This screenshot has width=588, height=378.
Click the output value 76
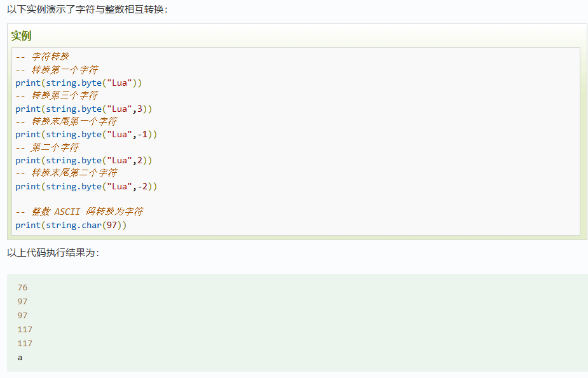click(x=22, y=287)
